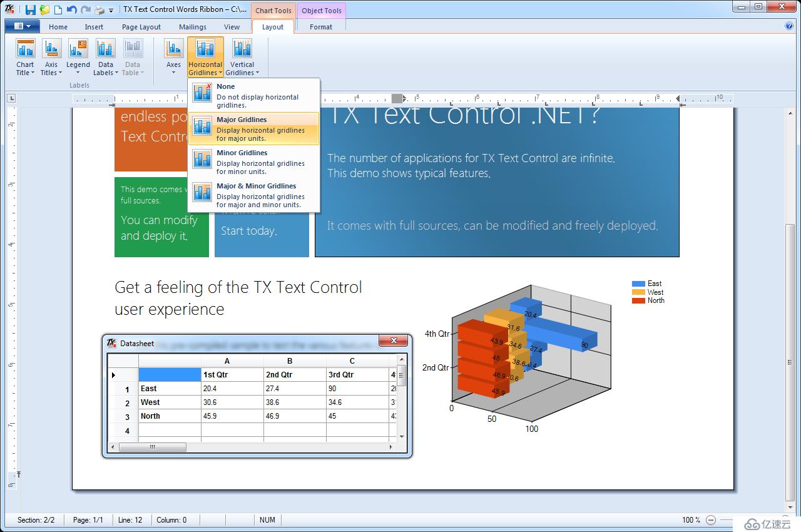Switch to the Page Layout tab

click(x=141, y=27)
